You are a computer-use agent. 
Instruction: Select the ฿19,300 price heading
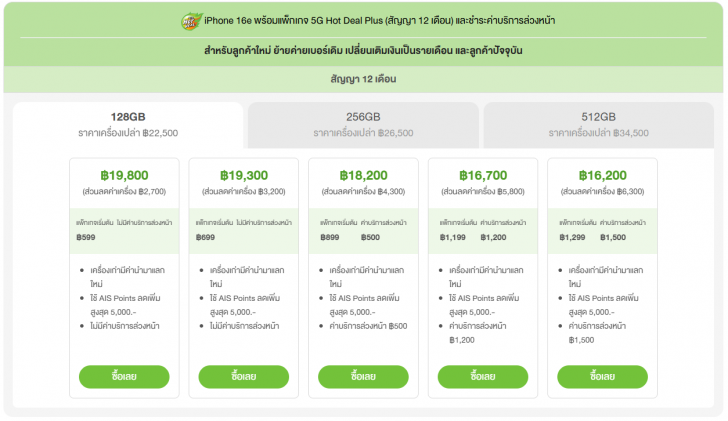[x=244, y=173]
